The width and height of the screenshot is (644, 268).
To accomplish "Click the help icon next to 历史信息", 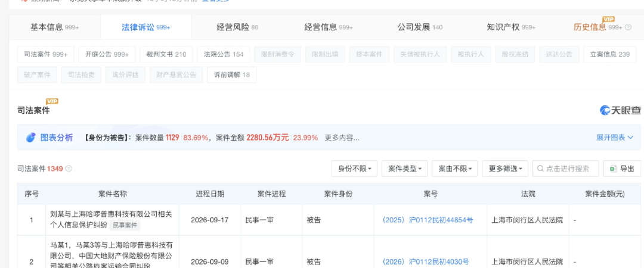I will click(x=628, y=27).
